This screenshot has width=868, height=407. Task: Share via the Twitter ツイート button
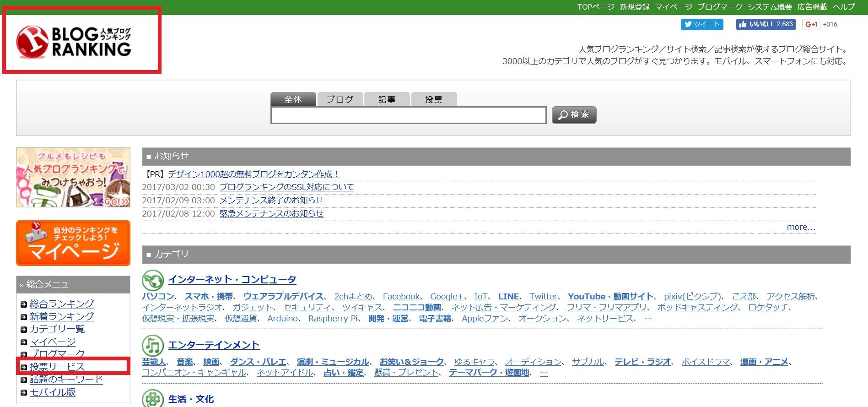(702, 24)
